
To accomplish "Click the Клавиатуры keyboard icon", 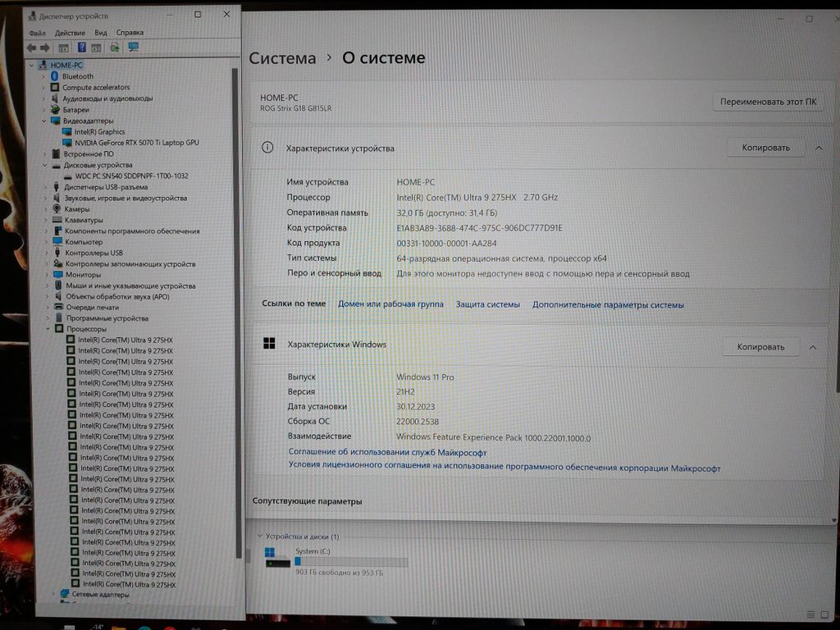I will [x=57, y=220].
